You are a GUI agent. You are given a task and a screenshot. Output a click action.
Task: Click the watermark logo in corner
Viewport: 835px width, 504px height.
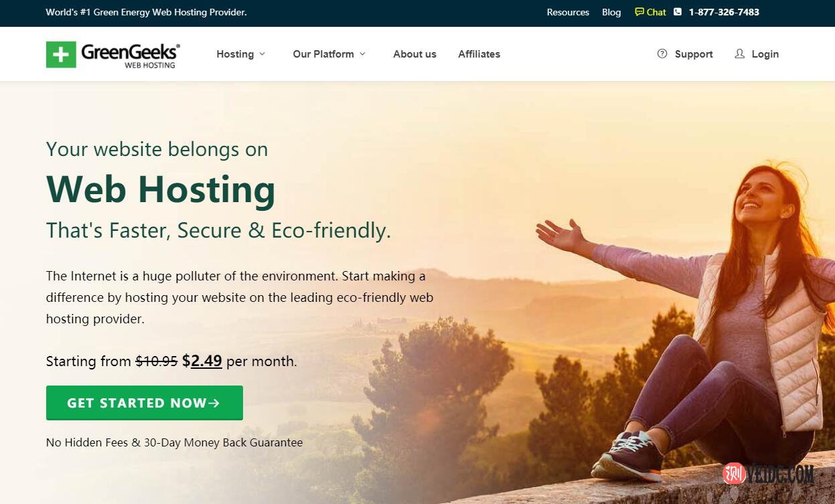coord(768,474)
